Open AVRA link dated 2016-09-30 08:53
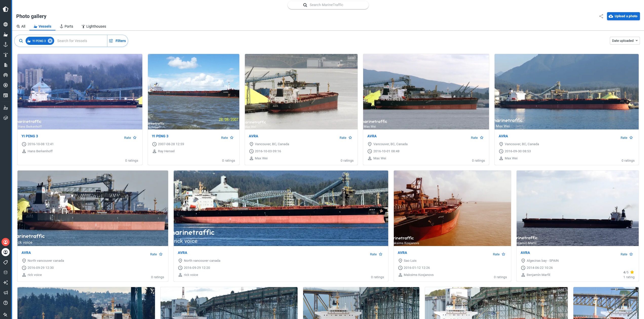 tap(503, 136)
